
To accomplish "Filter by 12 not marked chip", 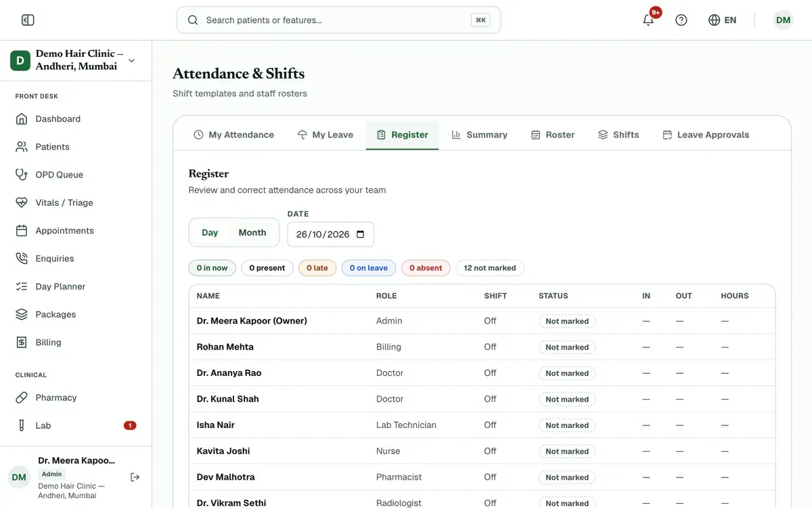I will [490, 268].
